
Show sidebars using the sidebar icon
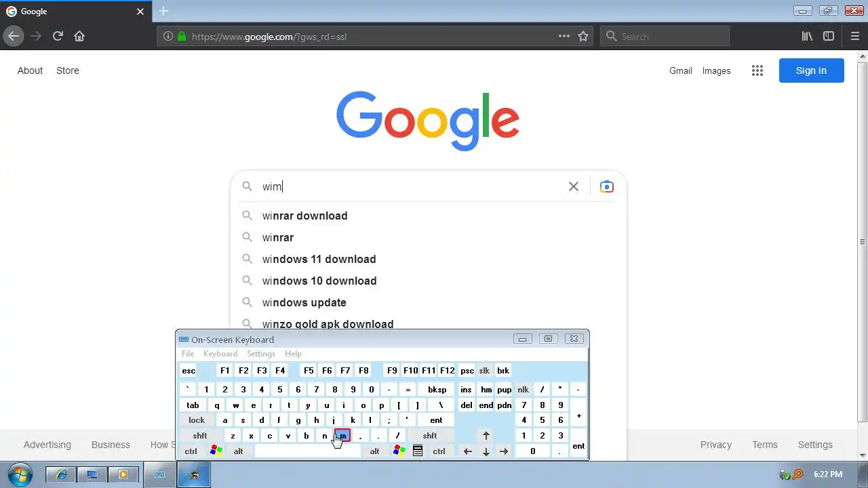point(829,36)
